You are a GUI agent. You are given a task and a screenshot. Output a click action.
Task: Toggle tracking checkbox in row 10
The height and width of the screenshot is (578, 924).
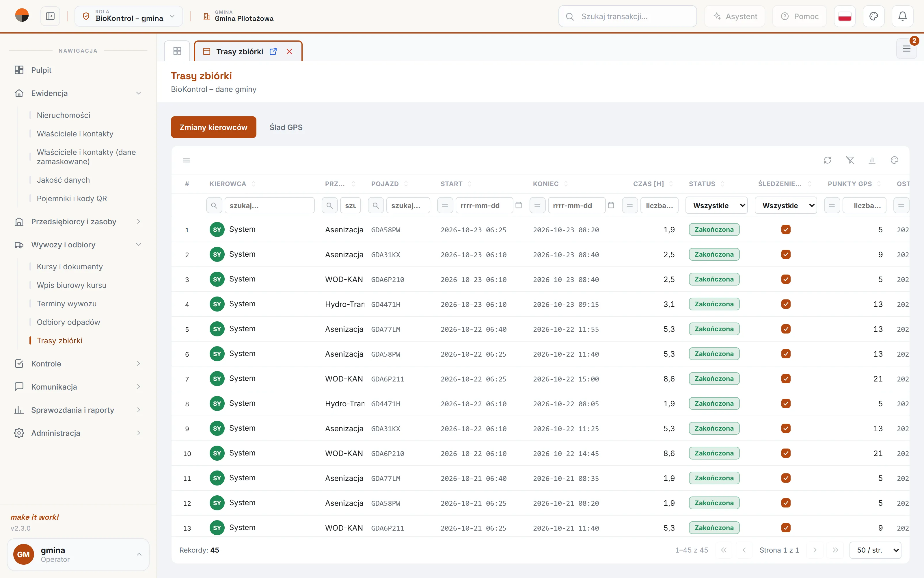[x=786, y=453]
